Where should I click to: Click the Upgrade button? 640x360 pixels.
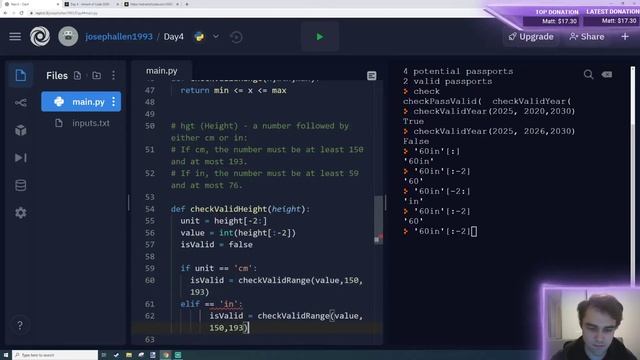click(531, 37)
